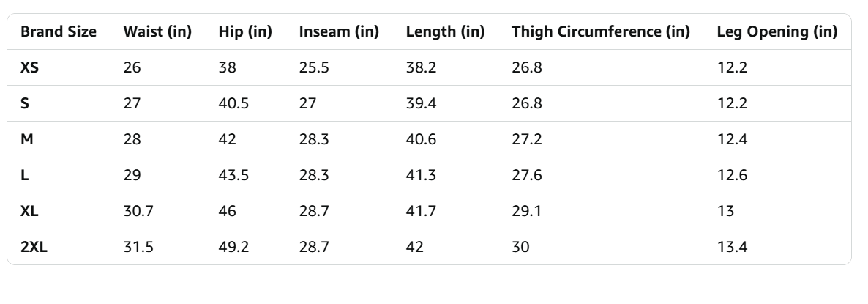Click the Length (in) column header
The height and width of the screenshot is (304, 868).
pos(445,32)
